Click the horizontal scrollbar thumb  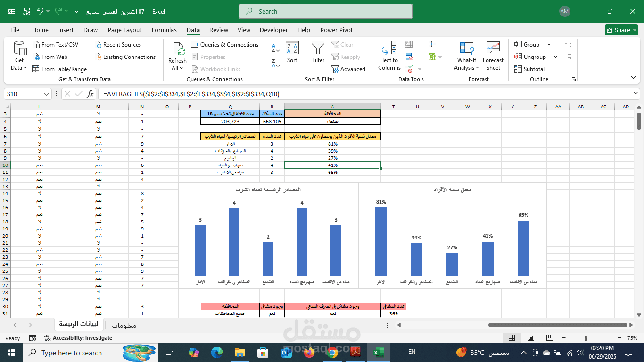click(558, 325)
